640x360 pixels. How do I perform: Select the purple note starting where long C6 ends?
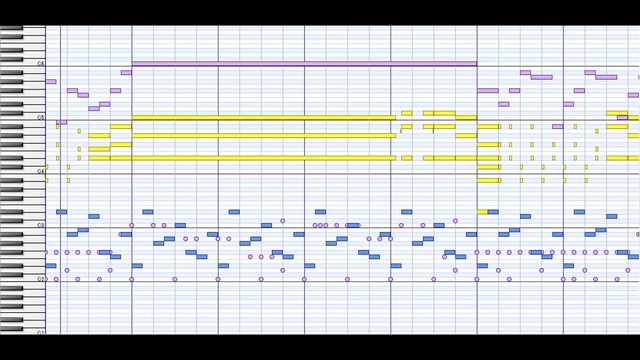point(488,91)
